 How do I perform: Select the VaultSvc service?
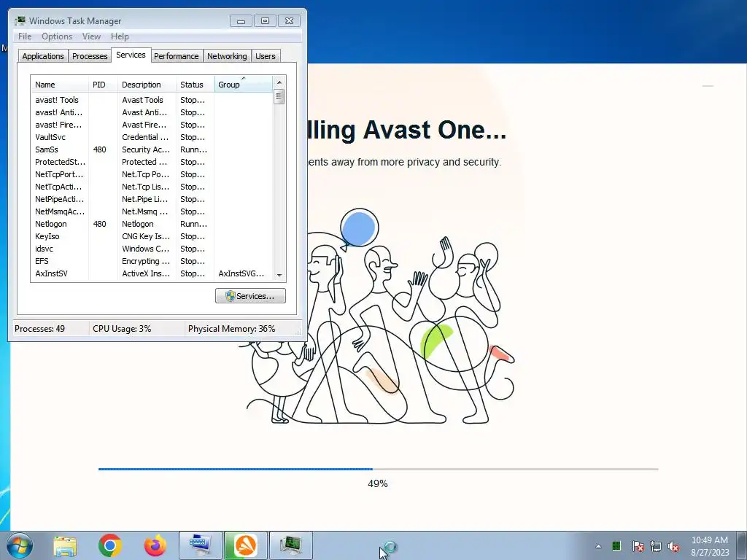152,137
